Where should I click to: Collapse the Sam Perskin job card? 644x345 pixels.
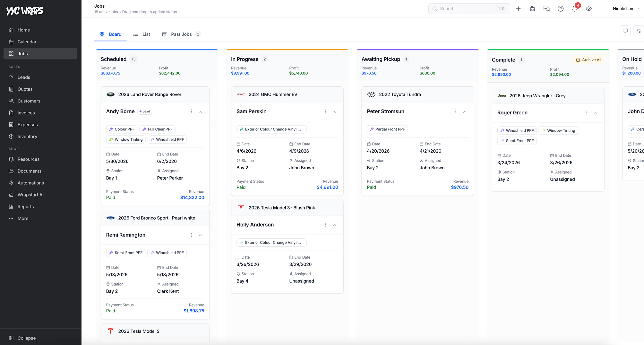click(x=334, y=112)
